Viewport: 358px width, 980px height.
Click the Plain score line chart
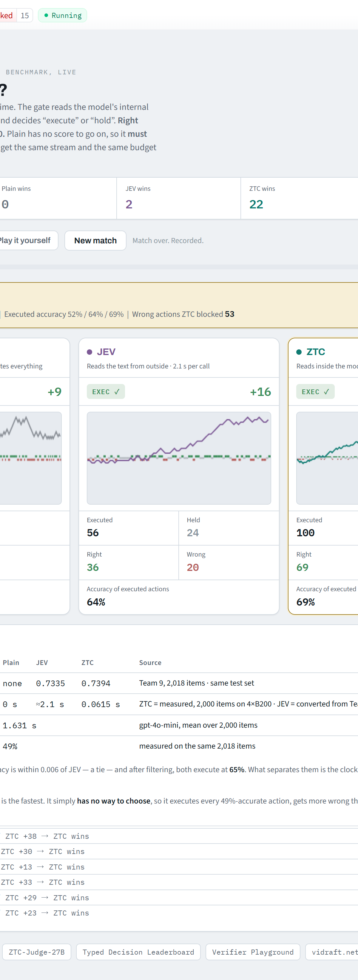pos(30,458)
